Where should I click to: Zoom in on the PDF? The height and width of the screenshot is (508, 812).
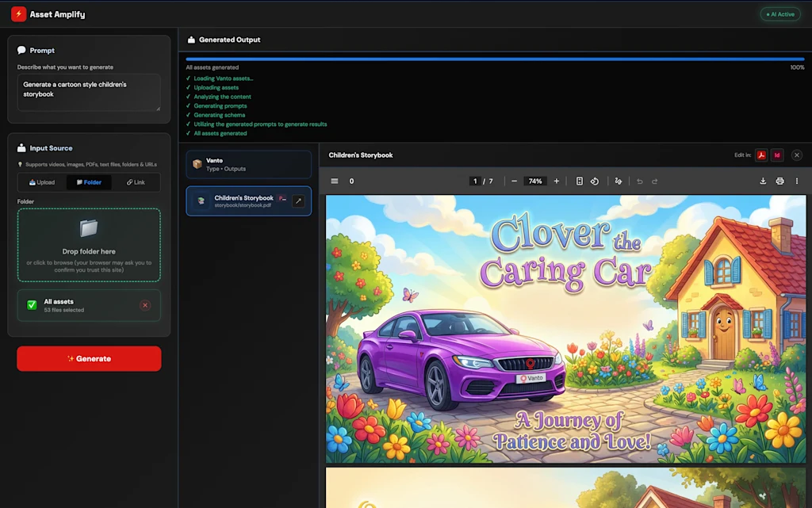[556, 181]
